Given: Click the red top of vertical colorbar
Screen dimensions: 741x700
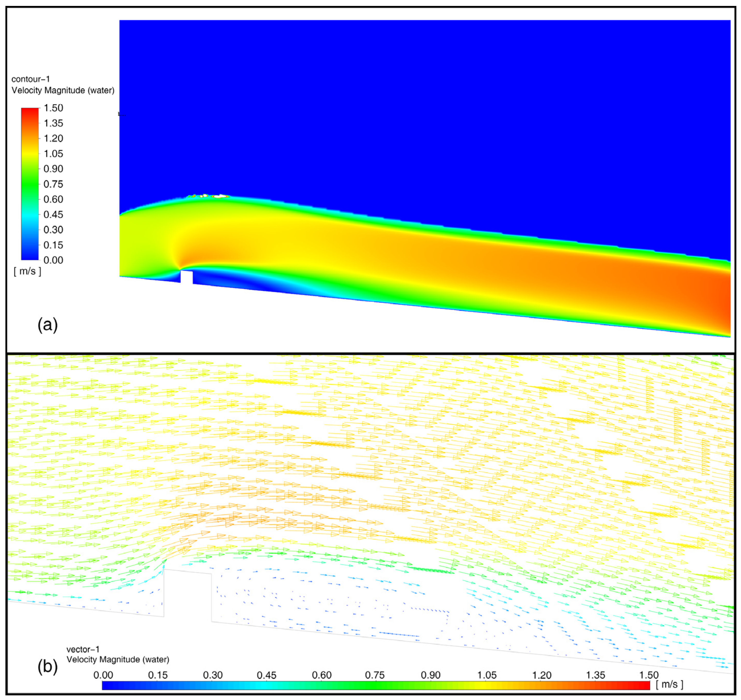Looking at the screenshot, I should [30, 111].
